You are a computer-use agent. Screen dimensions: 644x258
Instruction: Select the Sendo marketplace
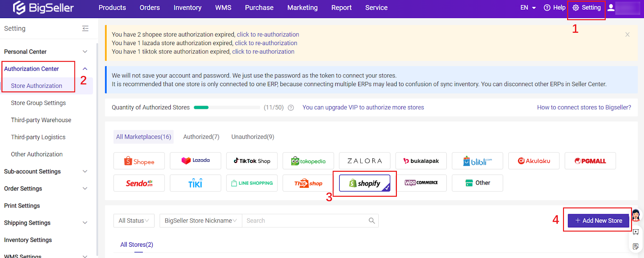pyautogui.click(x=139, y=183)
